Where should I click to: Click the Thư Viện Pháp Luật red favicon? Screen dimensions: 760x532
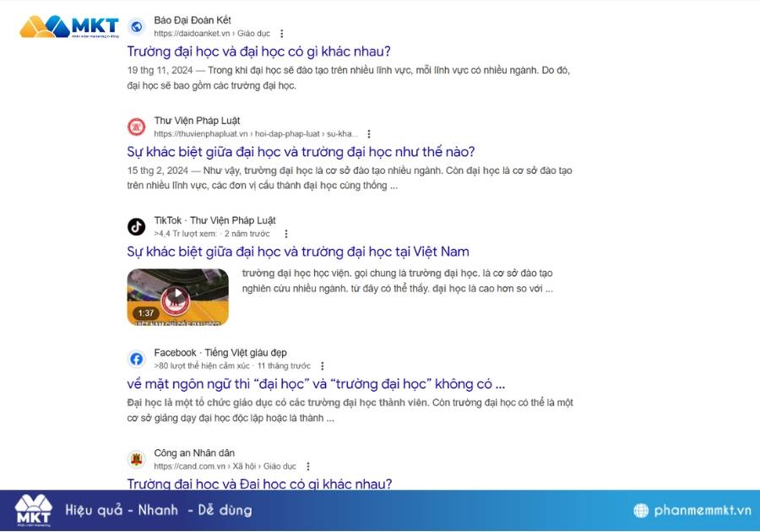(x=137, y=127)
